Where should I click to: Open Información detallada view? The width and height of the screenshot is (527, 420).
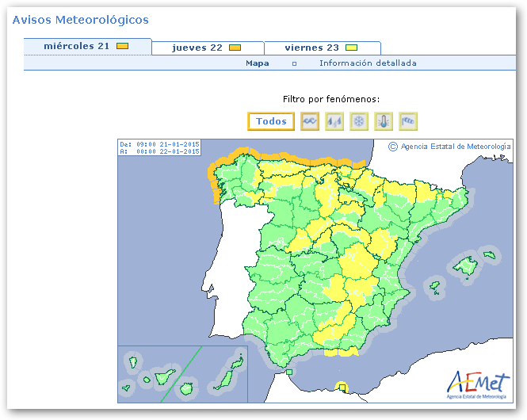pos(368,63)
